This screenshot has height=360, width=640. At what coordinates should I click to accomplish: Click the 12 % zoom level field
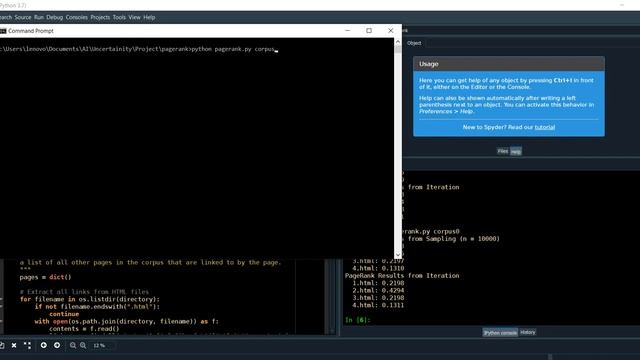click(99, 345)
